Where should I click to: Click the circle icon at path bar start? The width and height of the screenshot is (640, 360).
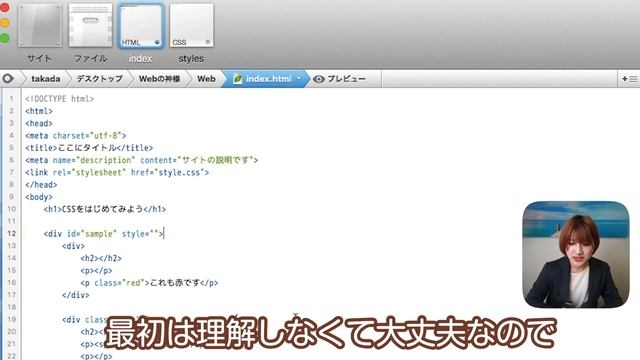click(8, 78)
